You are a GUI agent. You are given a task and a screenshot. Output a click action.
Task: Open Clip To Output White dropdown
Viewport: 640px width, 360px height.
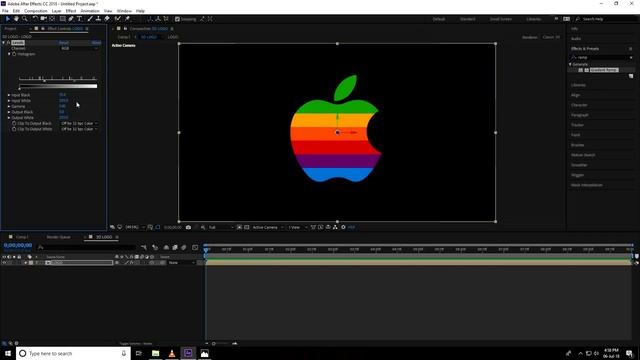tap(79, 129)
